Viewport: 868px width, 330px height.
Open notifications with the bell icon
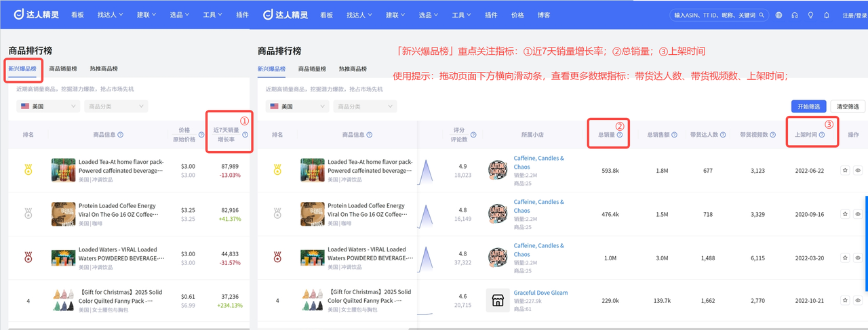(x=826, y=15)
